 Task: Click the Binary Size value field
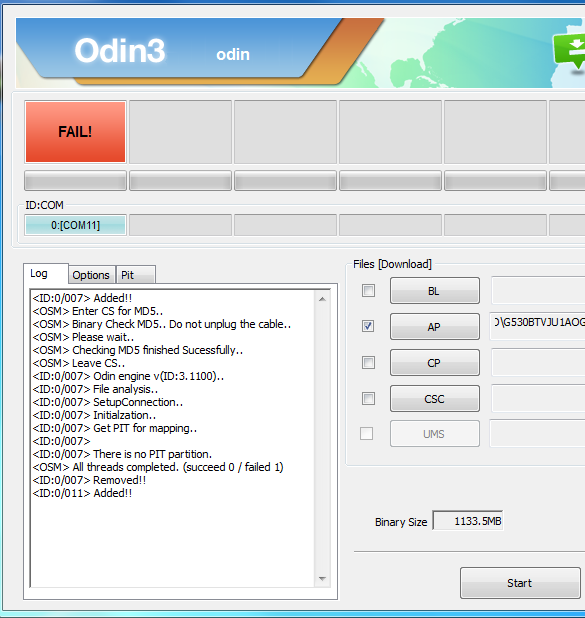click(468, 521)
